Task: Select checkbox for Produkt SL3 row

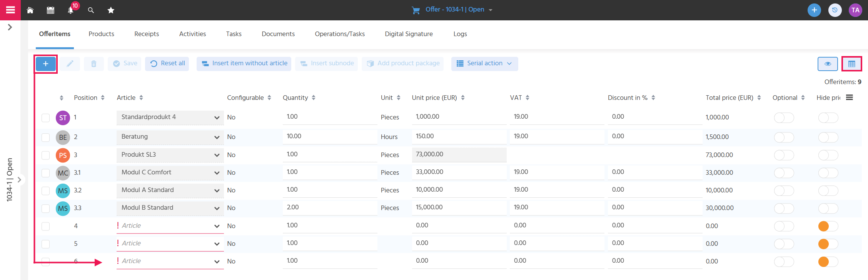Action: click(x=45, y=155)
